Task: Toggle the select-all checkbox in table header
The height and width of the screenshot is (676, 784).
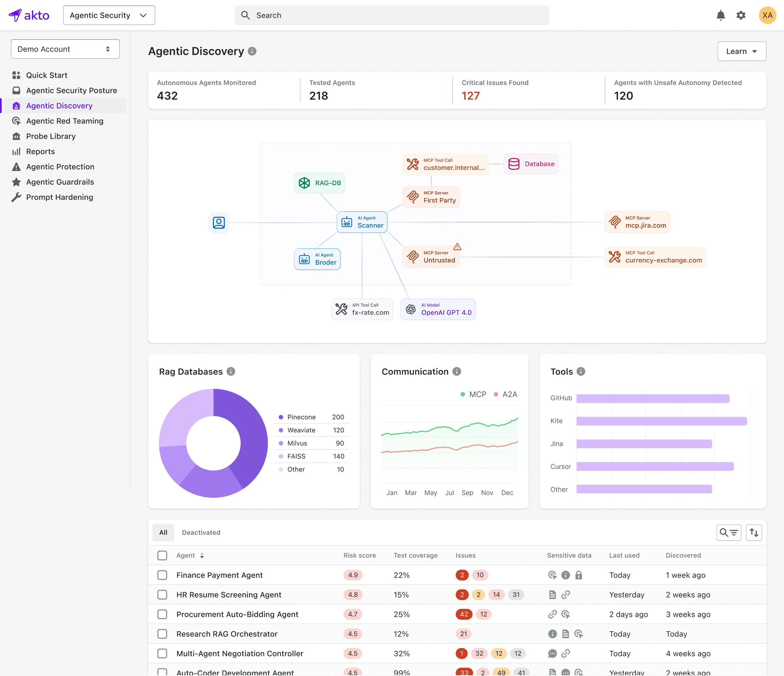Action: click(x=162, y=555)
